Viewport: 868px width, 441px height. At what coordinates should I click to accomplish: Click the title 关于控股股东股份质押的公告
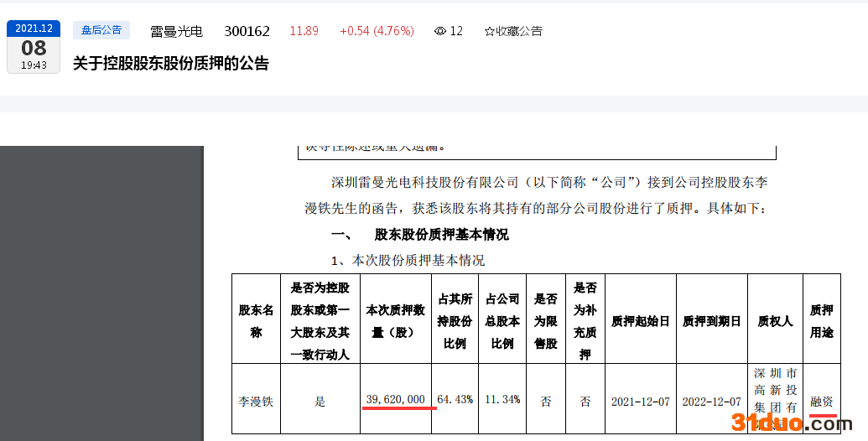170,64
